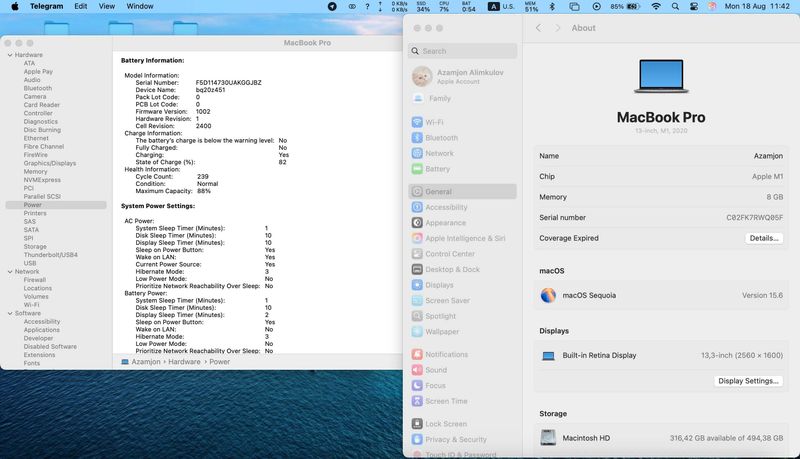Select Bluetooth in System Information hardware list
This screenshot has width=800, height=459.
click(x=38, y=88)
